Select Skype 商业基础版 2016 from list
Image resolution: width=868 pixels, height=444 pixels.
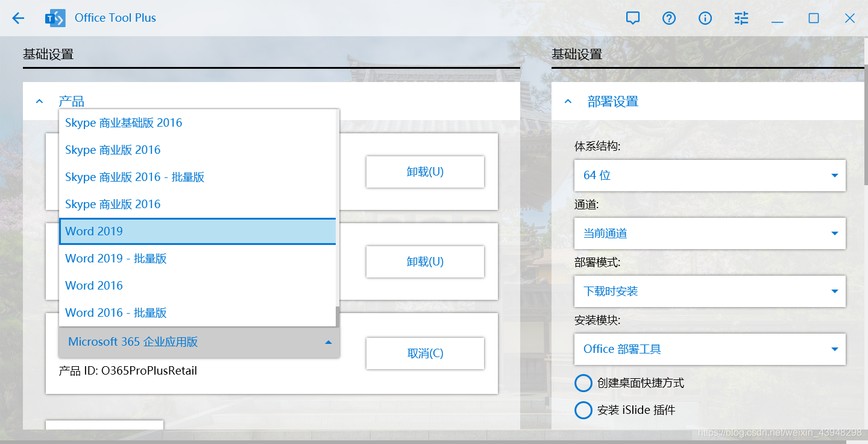coord(197,122)
